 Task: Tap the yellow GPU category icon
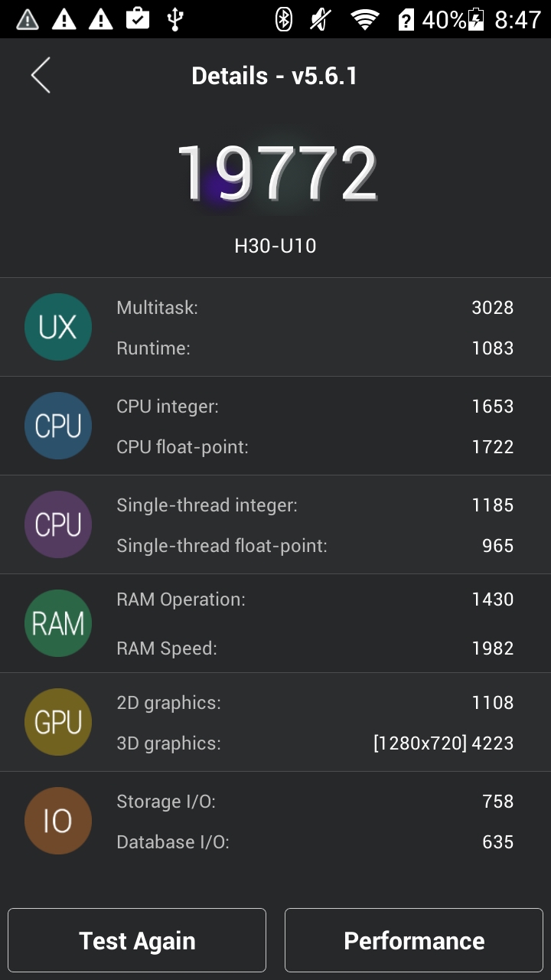(58, 722)
